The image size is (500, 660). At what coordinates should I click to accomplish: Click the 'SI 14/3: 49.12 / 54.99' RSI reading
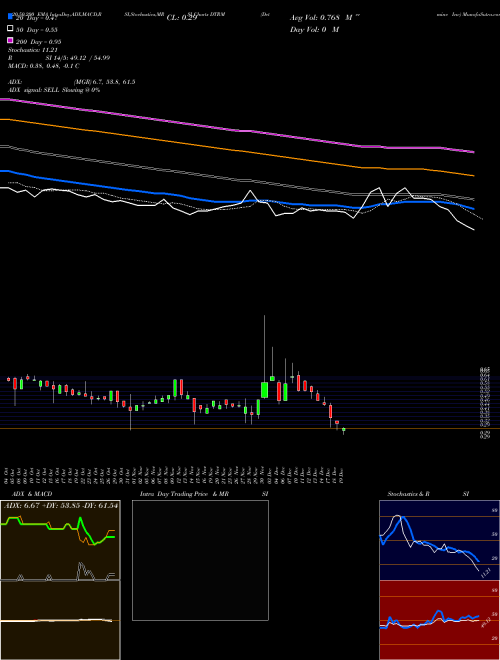click(x=78, y=58)
